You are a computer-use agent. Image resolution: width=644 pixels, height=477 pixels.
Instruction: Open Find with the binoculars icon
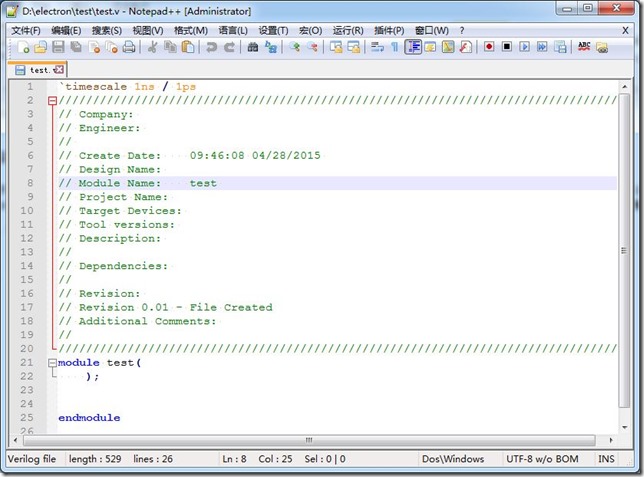tap(253, 47)
